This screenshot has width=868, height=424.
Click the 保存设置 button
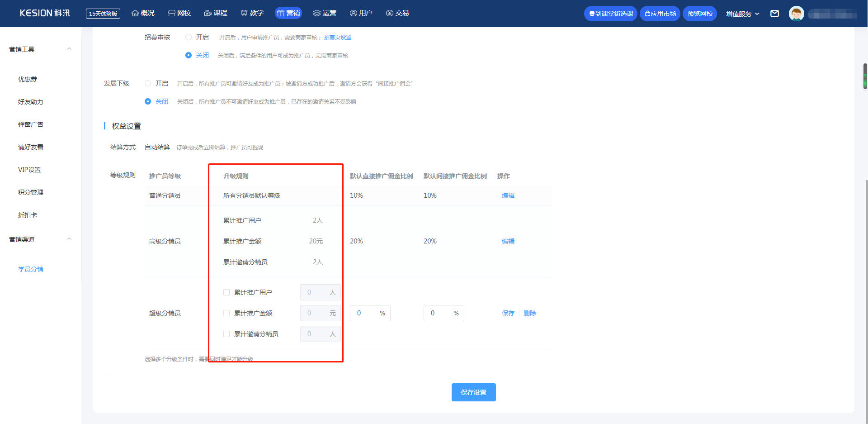[473, 392]
